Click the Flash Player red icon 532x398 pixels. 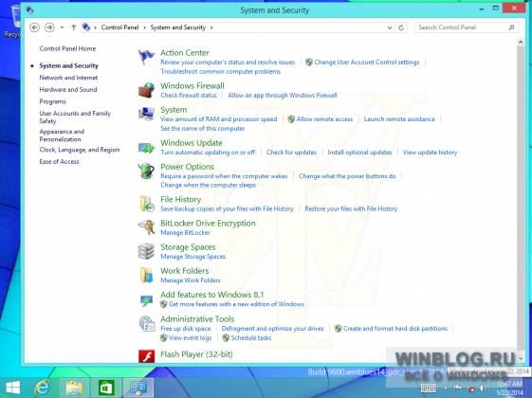(x=147, y=356)
